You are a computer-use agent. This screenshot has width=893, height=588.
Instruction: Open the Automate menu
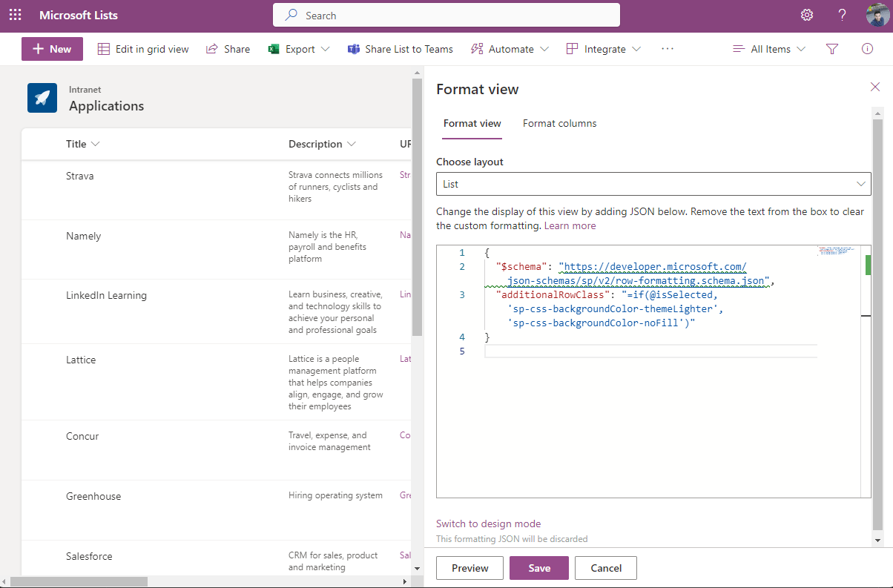(x=509, y=49)
